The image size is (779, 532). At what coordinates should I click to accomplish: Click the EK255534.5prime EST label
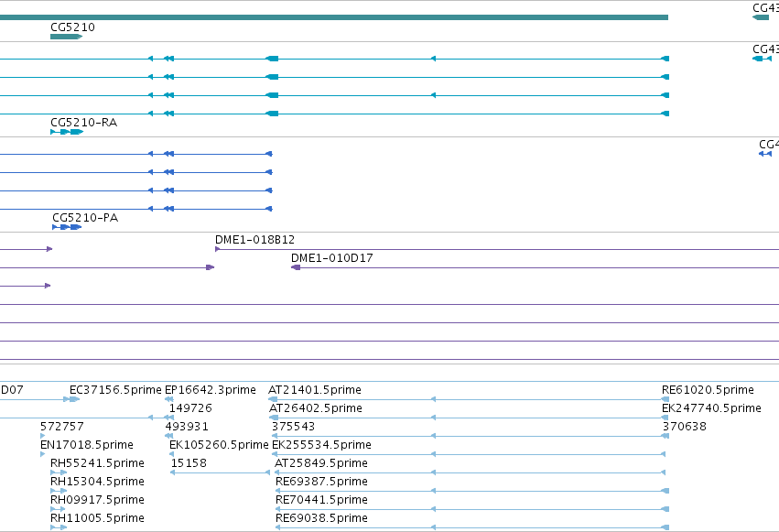[321, 445]
